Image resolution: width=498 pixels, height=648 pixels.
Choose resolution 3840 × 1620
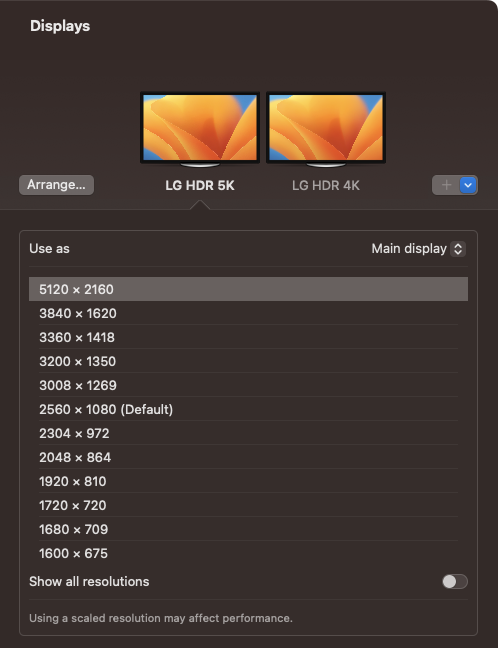[248, 313]
